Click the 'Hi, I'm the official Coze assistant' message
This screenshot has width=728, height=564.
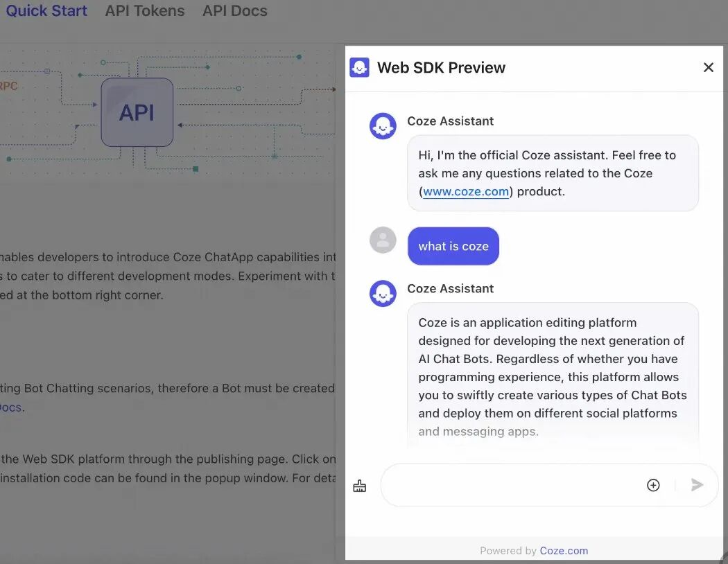coord(553,173)
